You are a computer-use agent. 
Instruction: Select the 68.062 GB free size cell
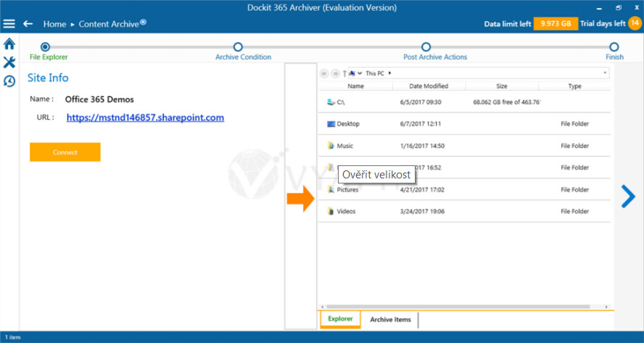click(x=506, y=102)
